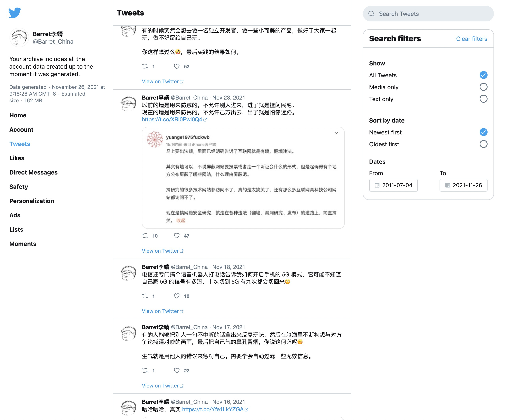Open the t.co/XRI0Pwi0Q4 link
The image size is (505, 420).
[x=172, y=120]
